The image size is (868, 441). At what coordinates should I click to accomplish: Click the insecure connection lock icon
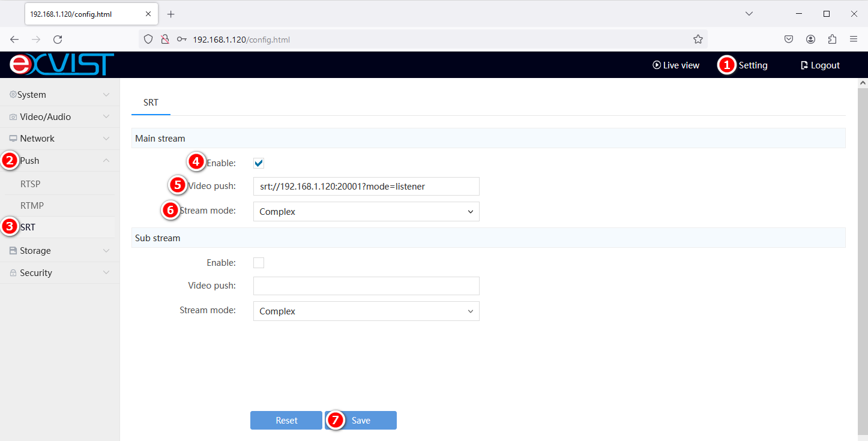(165, 40)
